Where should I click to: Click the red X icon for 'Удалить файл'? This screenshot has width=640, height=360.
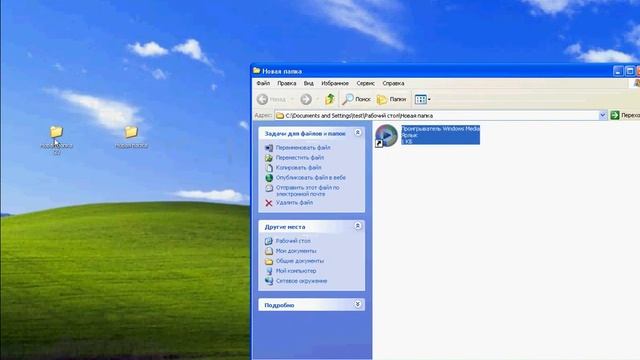(269, 203)
